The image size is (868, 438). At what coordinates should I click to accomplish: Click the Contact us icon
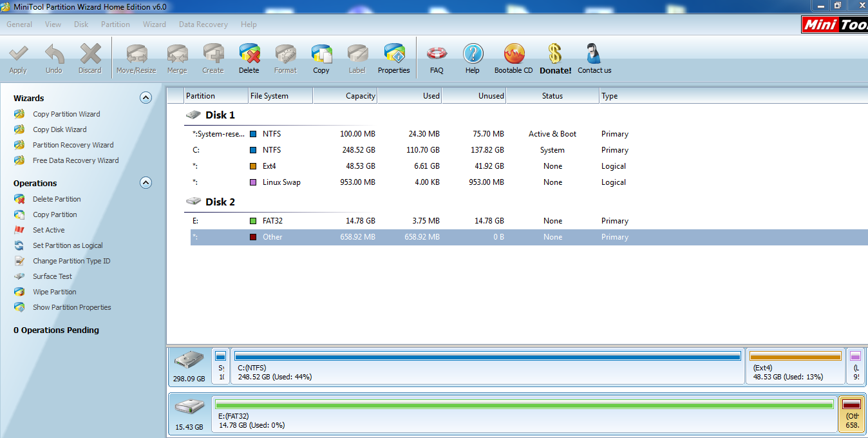click(x=594, y=54)
